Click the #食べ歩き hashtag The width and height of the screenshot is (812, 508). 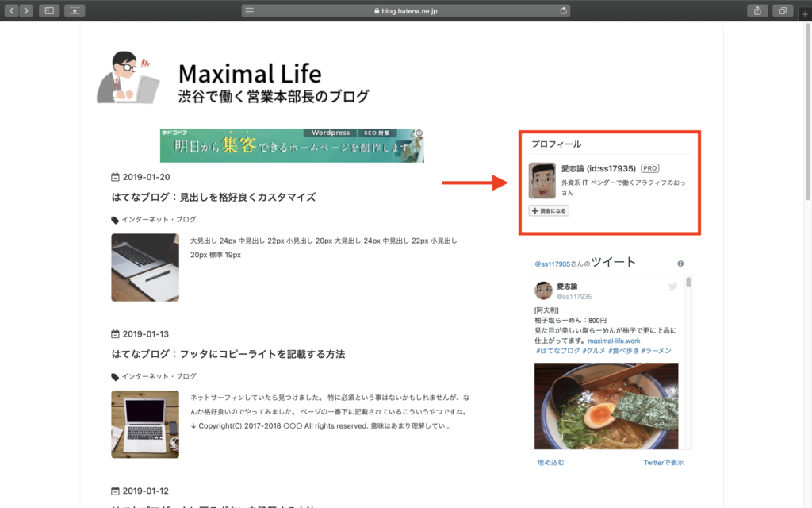(623, 351)
